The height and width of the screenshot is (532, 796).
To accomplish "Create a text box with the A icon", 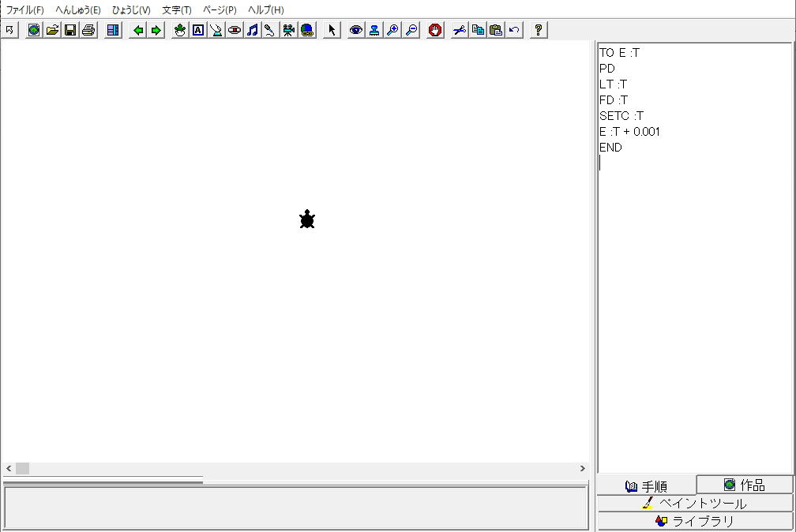I will (x=198, y=30).
